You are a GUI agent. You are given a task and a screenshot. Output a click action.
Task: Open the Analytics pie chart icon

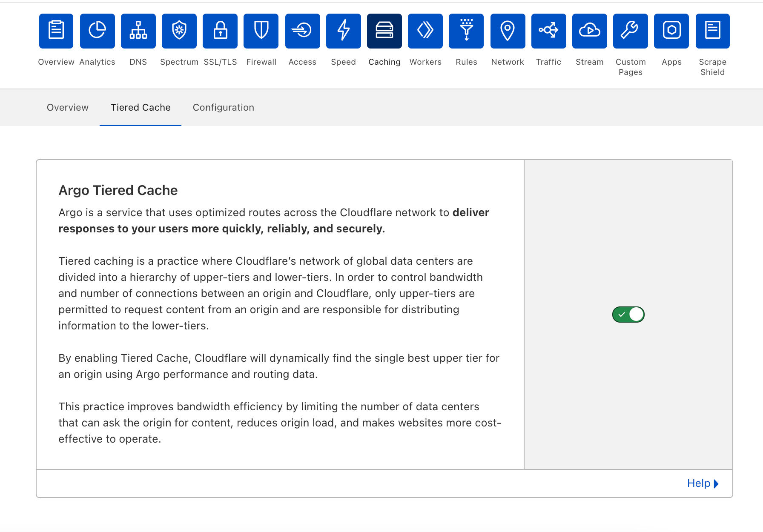(x=97, y=31)
